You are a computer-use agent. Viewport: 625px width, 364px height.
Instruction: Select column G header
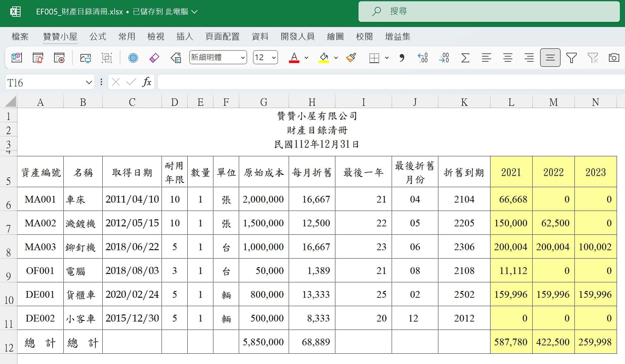pos(264,102)
